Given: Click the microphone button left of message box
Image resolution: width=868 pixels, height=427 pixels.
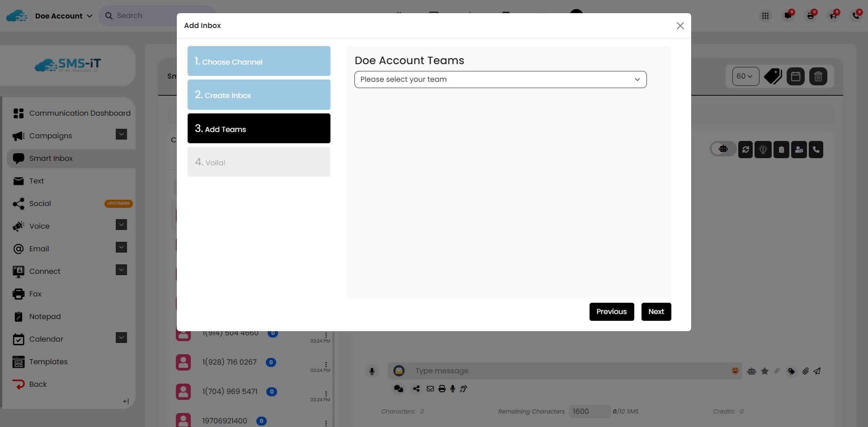Looking at the screenshot, I should (x=372, y=371).
